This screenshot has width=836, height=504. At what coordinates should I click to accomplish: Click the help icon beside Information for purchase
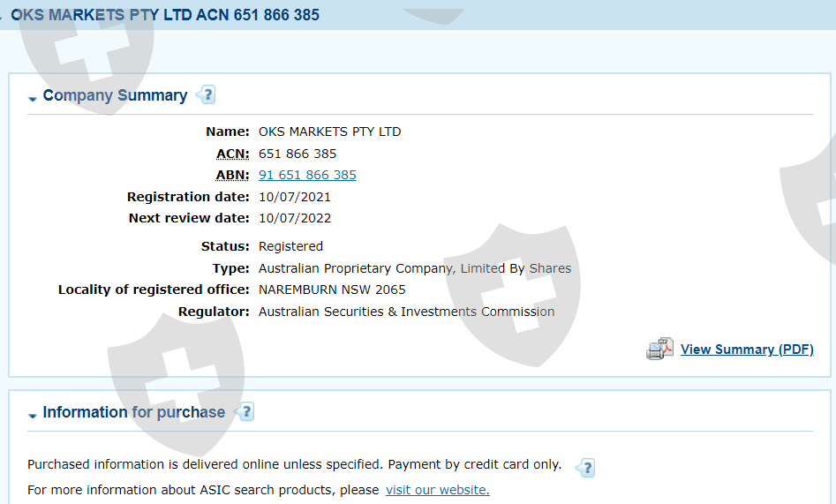coord(245,411)
